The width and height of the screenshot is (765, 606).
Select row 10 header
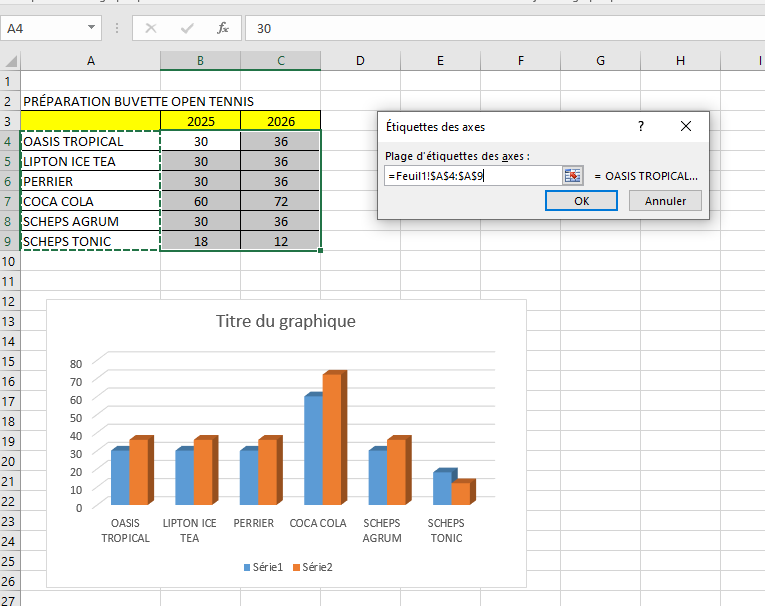click(10, 261)
